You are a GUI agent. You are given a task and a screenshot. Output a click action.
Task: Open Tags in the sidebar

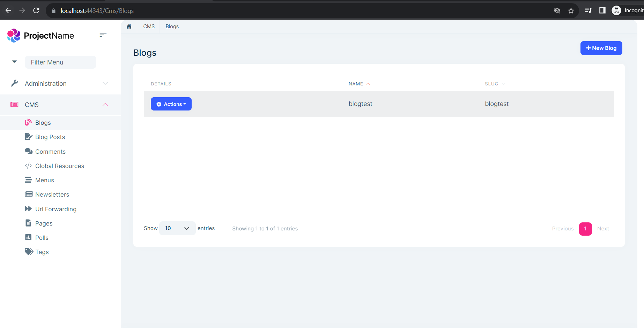tap(42, 252)
